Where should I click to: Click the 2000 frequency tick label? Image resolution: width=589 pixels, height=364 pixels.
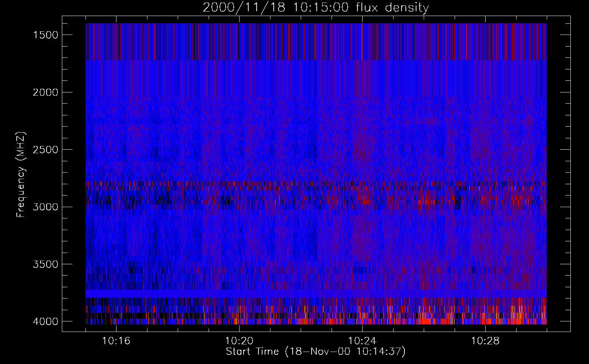click(x=46, y=92)
